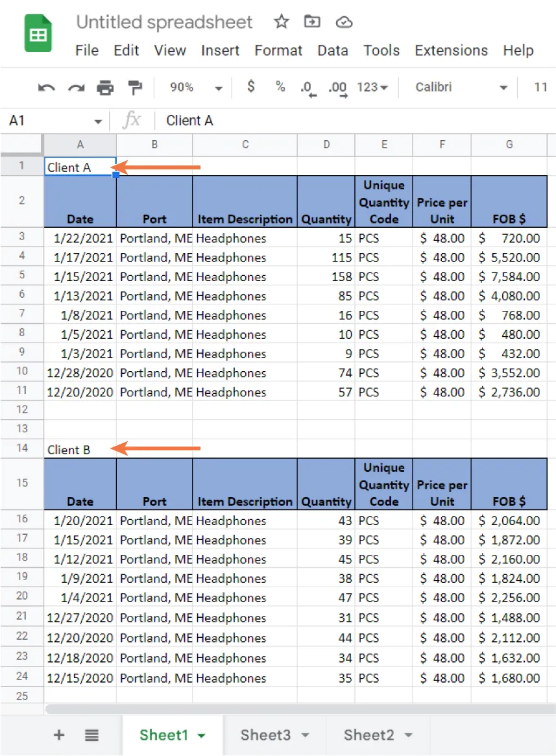556x756 pixels.
Task: Undo the last action
Action: (45, 87)
